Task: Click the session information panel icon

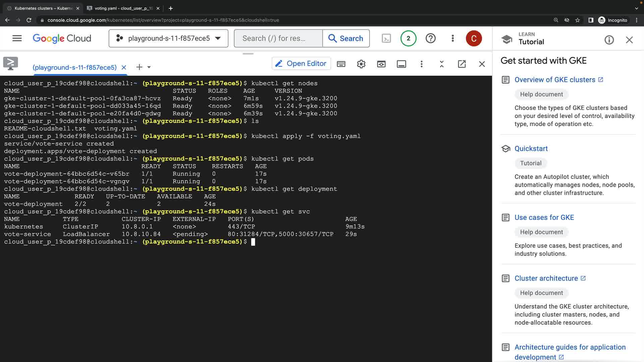Action: (x=401, y=64)
